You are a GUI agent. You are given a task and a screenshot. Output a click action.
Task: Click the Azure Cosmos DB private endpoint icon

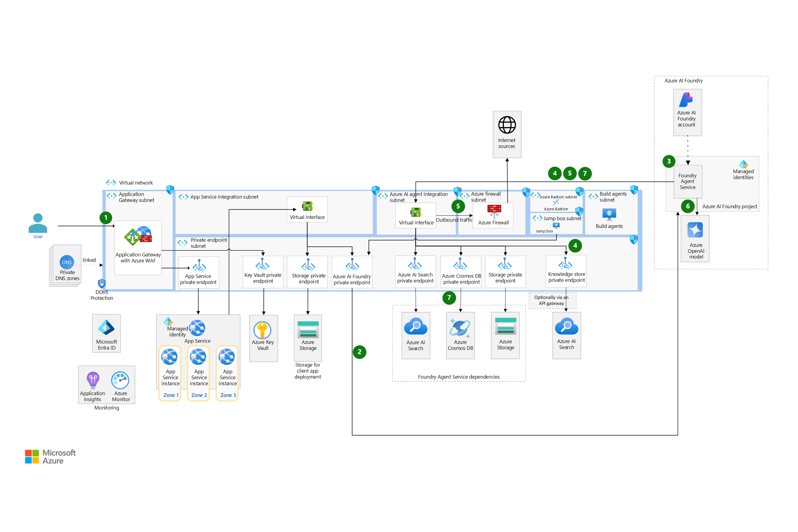coord(460,264)
